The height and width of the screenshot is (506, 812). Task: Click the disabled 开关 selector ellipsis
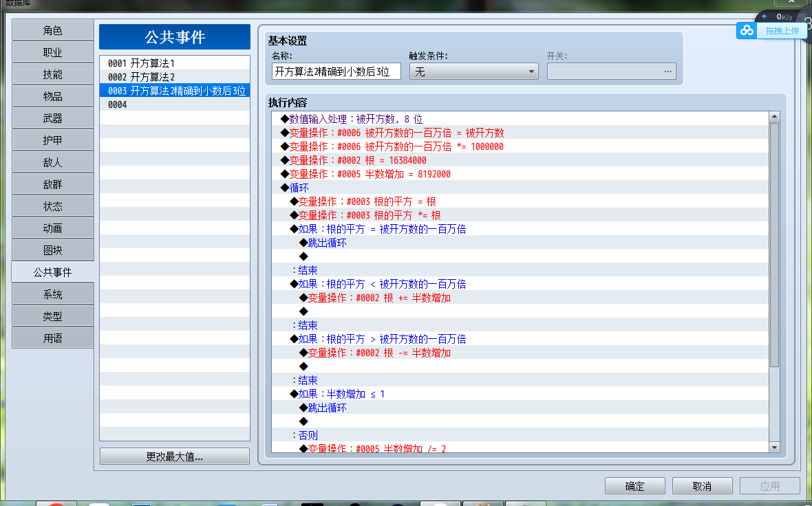(668, 71)
